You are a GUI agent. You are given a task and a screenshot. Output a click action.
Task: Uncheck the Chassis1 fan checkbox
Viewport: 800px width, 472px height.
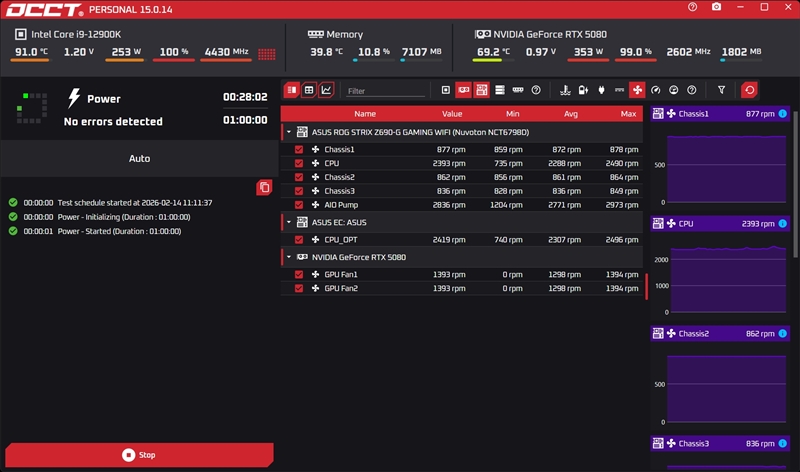(299, 150)
